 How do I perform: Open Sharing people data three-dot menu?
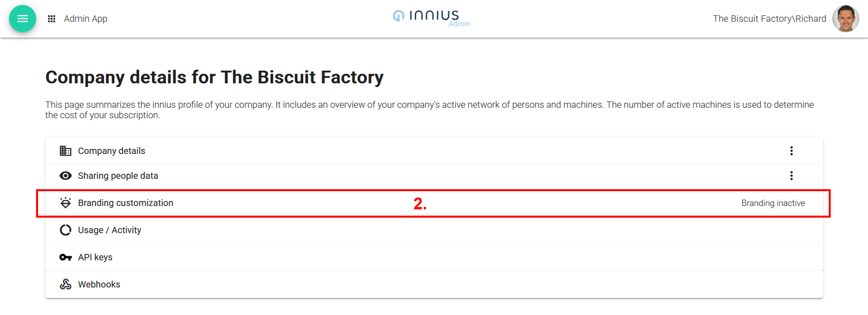791,176
